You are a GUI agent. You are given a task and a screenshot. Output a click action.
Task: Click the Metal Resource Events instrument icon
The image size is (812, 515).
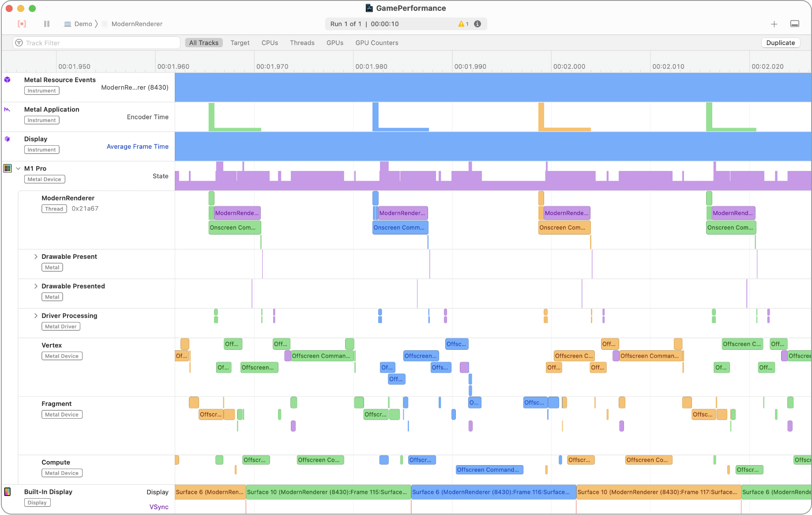coord(8,80)
